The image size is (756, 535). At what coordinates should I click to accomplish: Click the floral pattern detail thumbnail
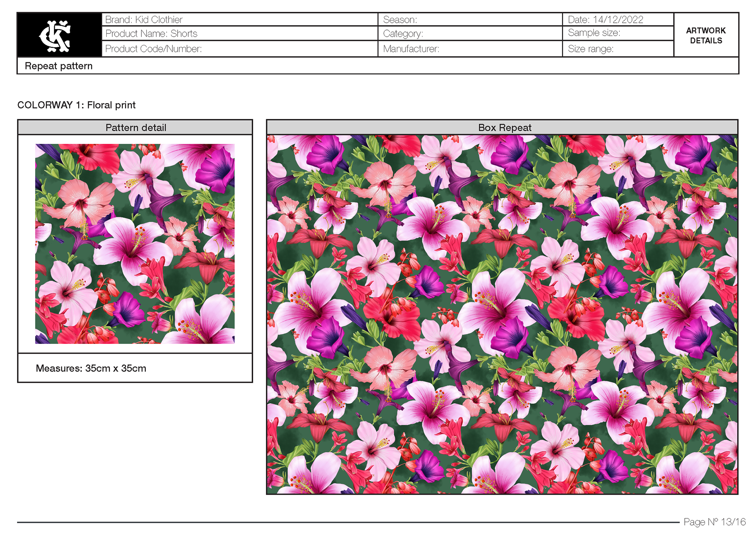(x=135, y=243)
